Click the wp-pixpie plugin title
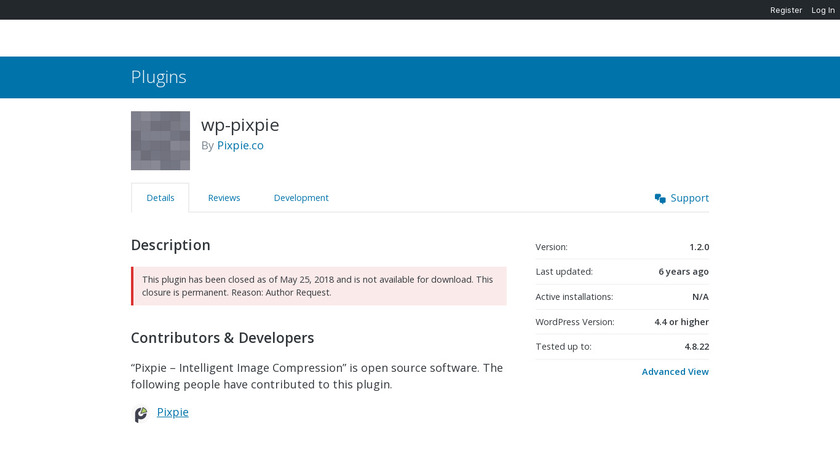 240,125
